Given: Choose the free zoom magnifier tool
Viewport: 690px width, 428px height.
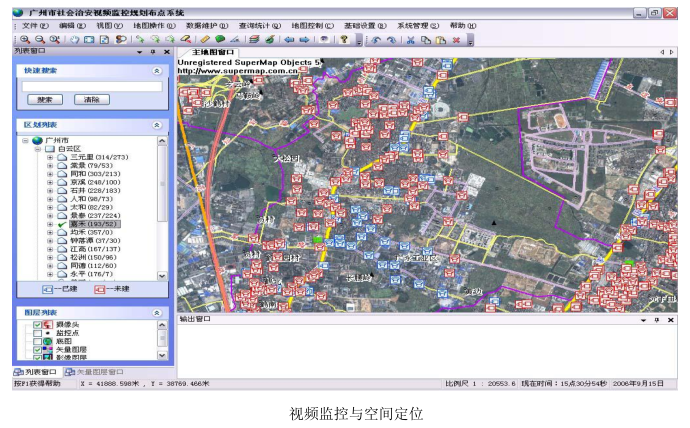Looking at the screenshot, I should click(x=55, y=40).
